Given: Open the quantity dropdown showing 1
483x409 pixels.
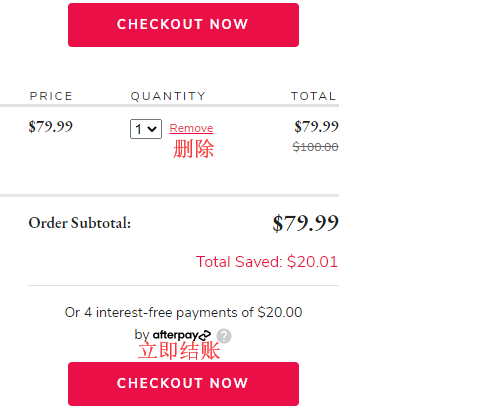Looking at the screenshot, I should click(x=146, y=129).
